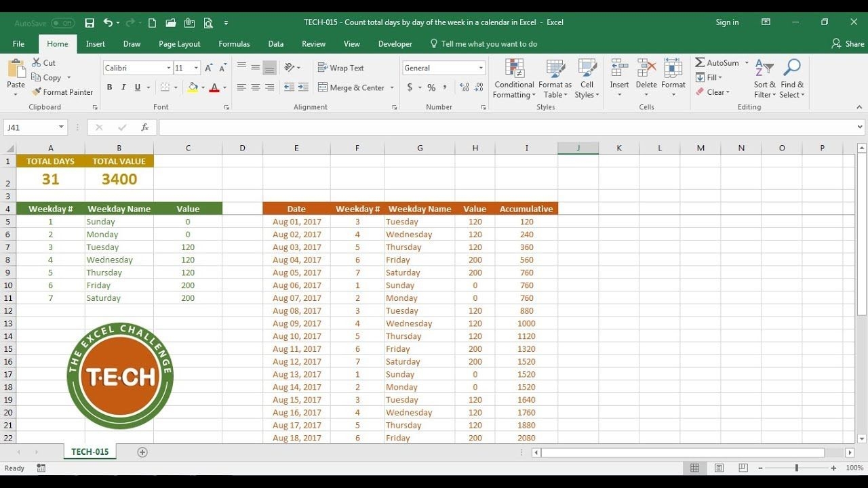Click Sign in link
Image resolution: width=868 pixels, height=488 pixels.
coord(727,22)
